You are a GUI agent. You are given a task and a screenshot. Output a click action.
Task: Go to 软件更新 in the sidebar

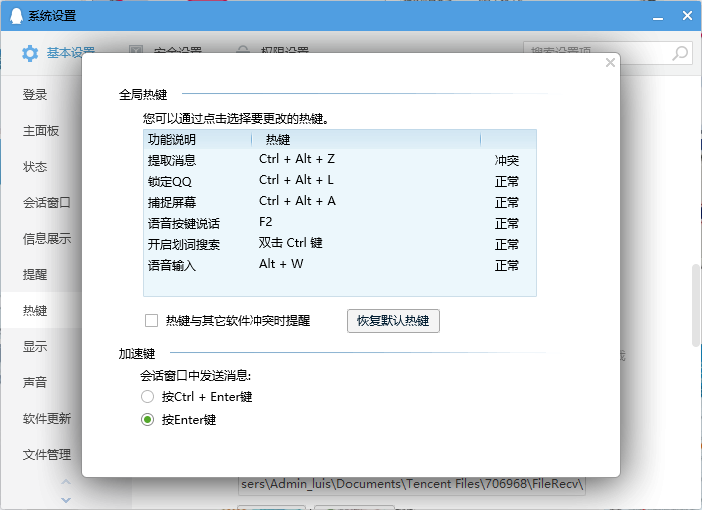[47, 419]
